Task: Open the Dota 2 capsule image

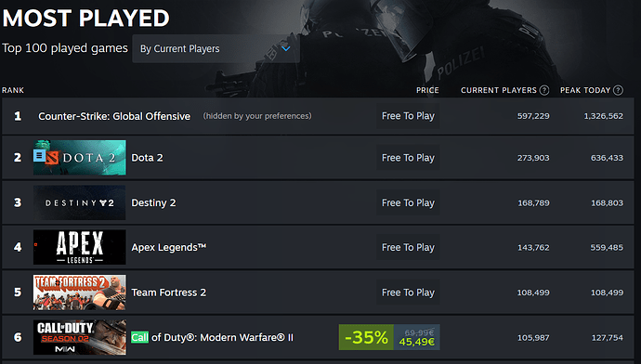Action: [x=80, y=157]
